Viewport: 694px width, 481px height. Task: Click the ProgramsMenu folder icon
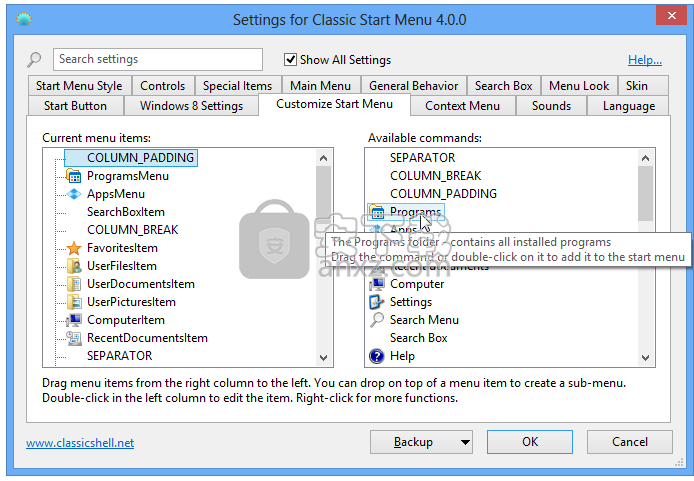coord(74,176)
